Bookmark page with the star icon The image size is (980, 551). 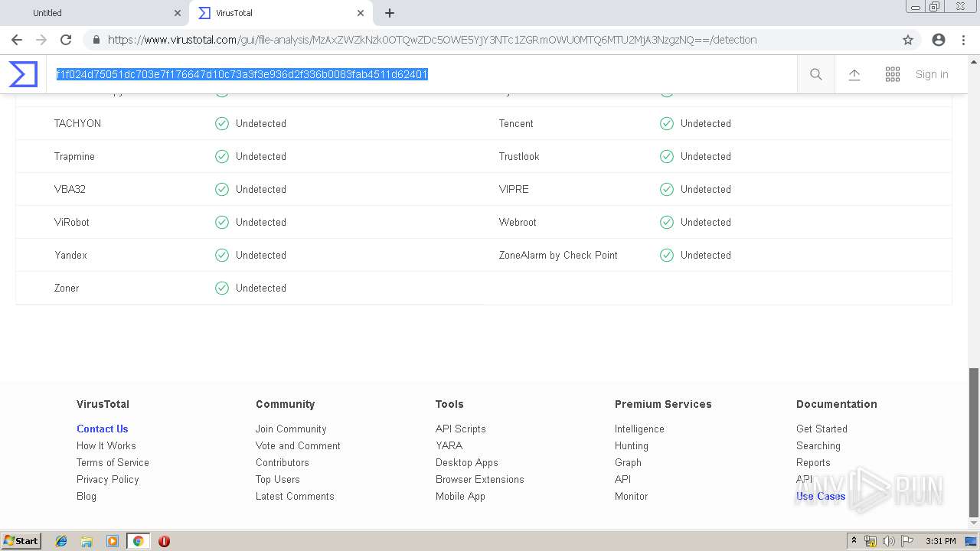coord(908,40)
